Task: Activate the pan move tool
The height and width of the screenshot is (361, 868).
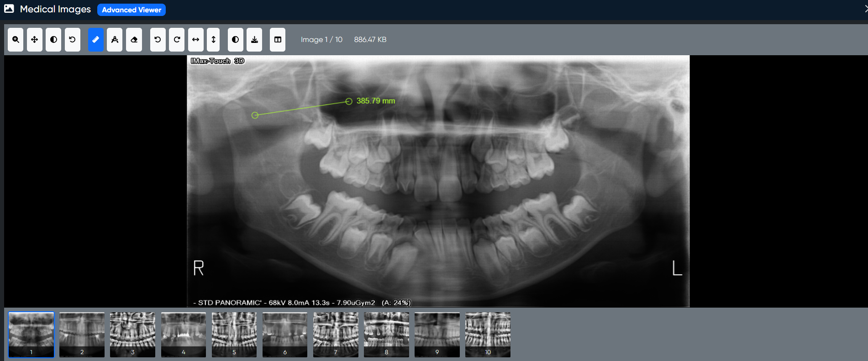Action: click(x=35, y=40)
